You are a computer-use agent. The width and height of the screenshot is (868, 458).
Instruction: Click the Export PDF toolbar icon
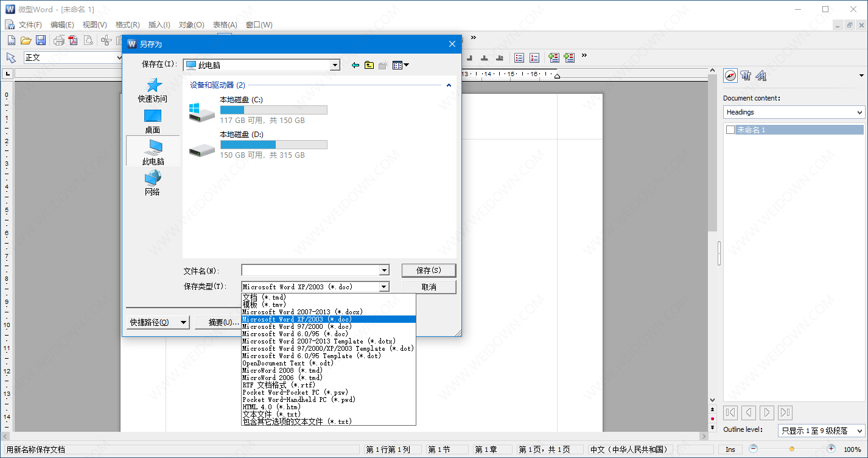(74, 41)
